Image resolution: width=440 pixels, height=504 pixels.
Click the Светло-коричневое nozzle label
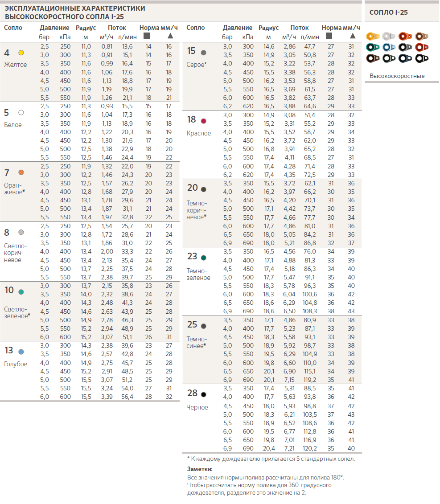point(16,253)
